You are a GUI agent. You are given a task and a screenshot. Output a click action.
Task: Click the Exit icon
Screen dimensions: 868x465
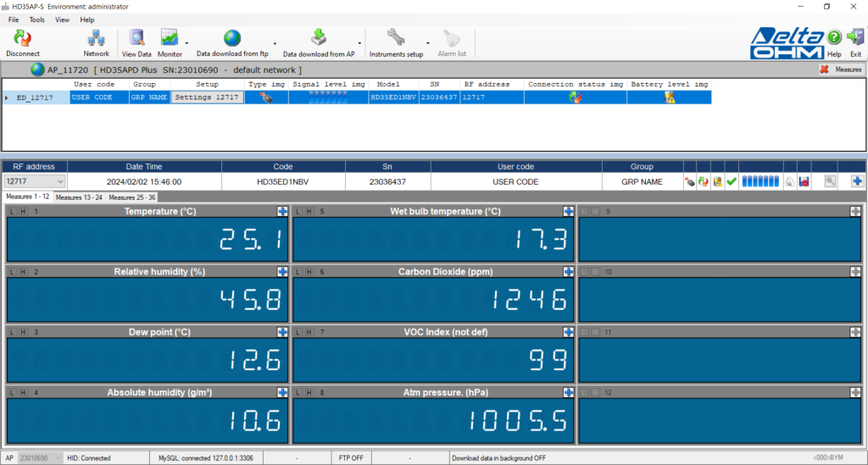coord(856,37)
